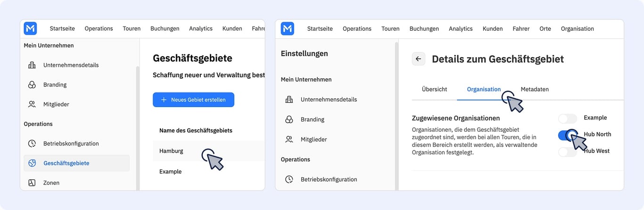The width and height of the screenshot is (644, 210).
Task: Click Zonen icon in left window sidebar
Action: [x=32, y=183]
